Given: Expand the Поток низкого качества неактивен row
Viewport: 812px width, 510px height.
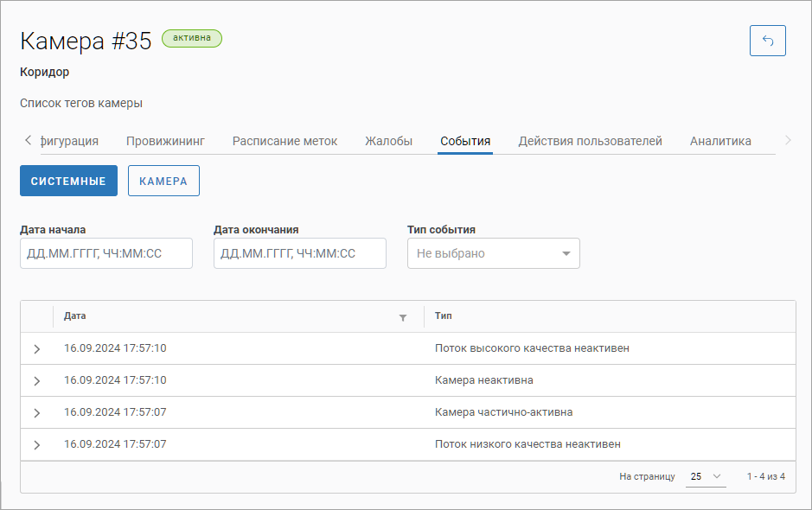Looking at the screenshot, I should (36, 445).
